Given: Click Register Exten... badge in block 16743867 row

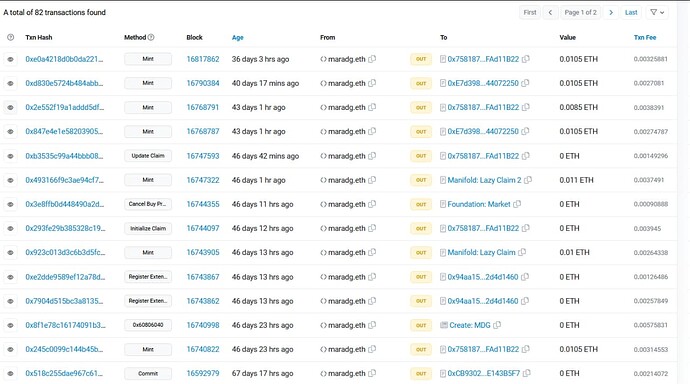Looking at the screenshot, I should [x=148, y=277].
